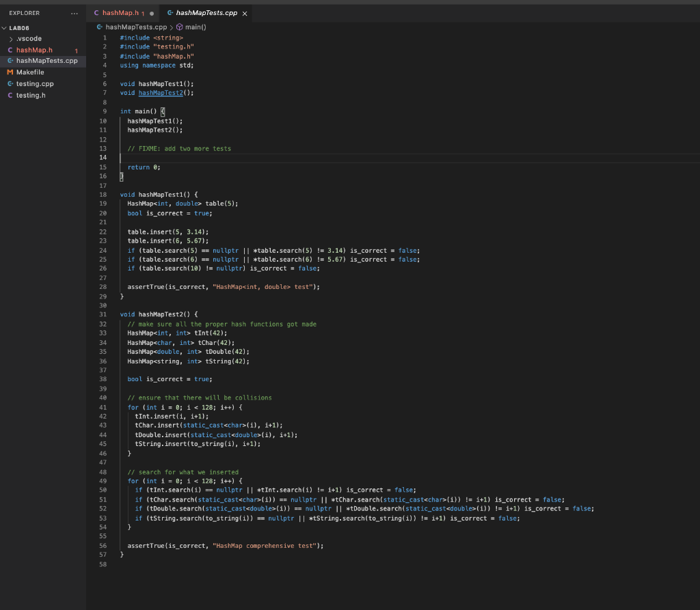Viewport: 700px width, 610px height.
Task: Click the C++ icon beside testing.cpp
Action: 10,84
